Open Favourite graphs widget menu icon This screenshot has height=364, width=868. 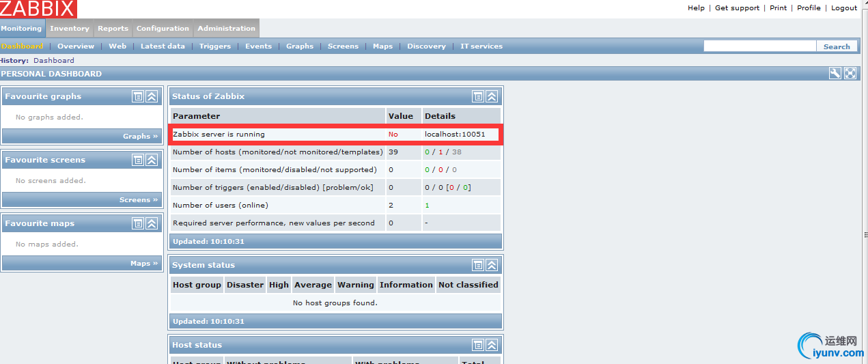click(x=138, y=96)
